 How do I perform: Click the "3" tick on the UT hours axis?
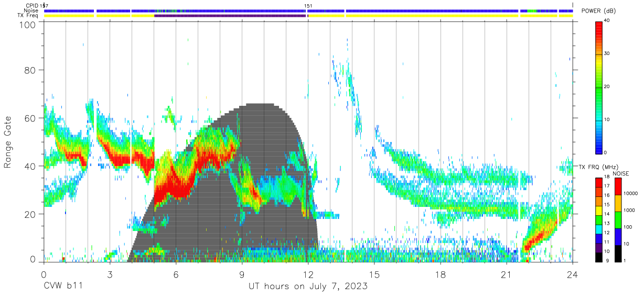click(x=110, y=275)
